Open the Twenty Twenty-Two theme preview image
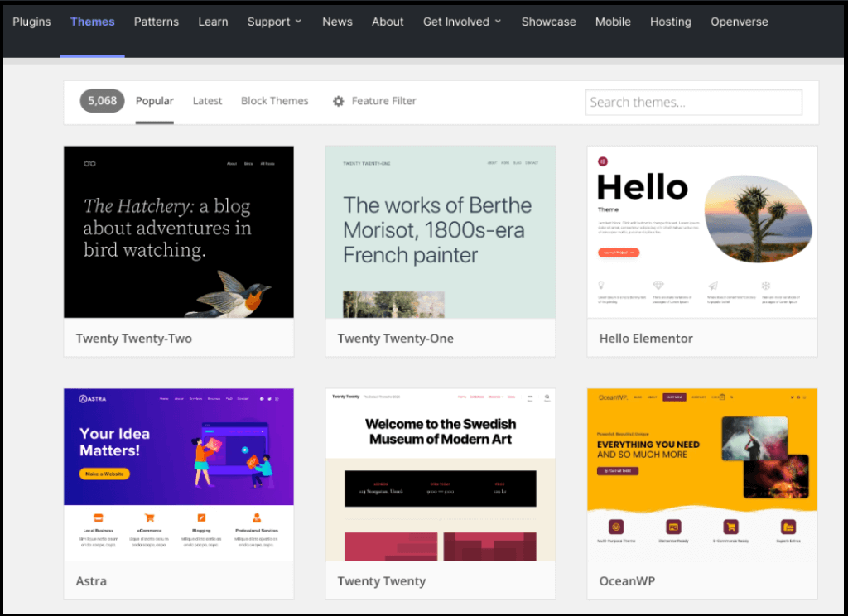Screen dimensions: 848x616 click(179, 232)
